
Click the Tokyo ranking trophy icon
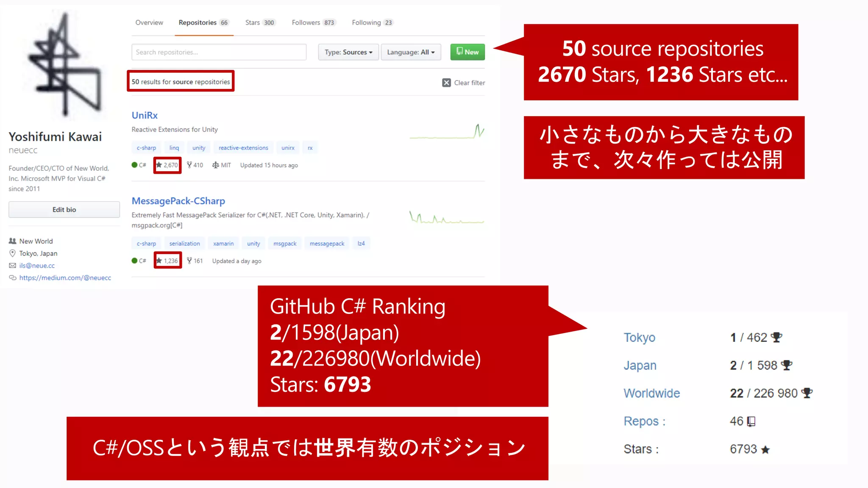(776, 338)
